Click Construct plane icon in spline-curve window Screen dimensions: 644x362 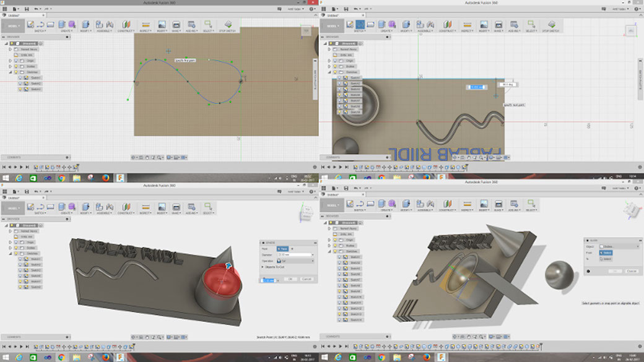[x=126, y=25]
